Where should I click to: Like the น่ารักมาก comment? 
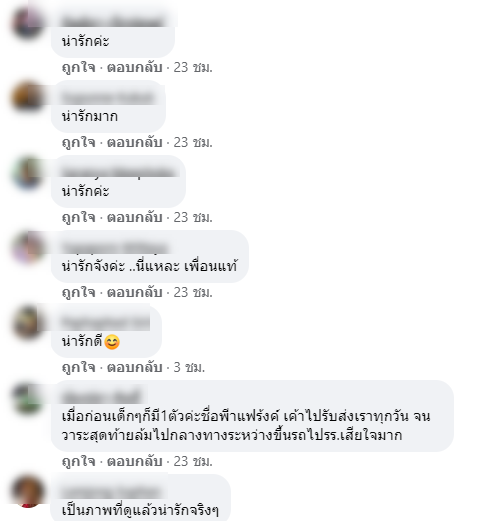(x=79, y=143)
